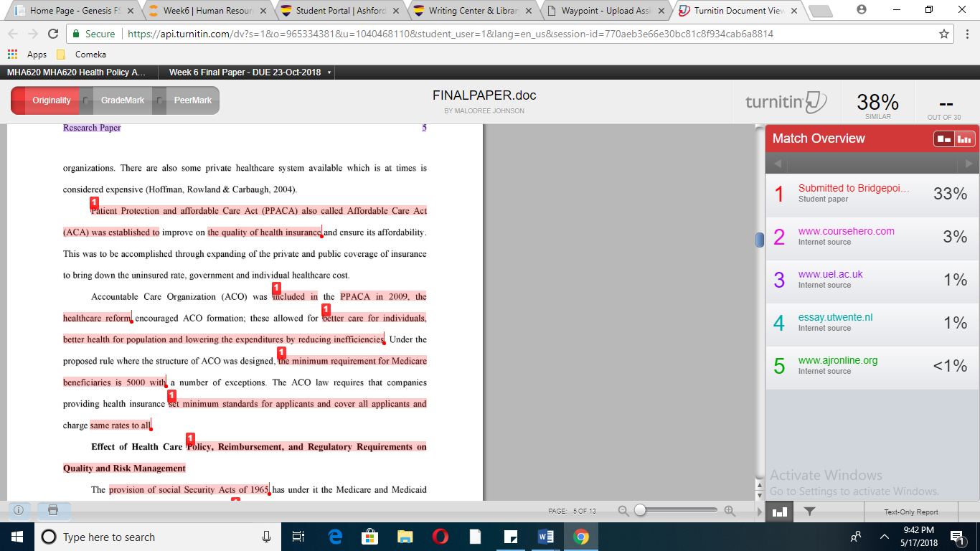
Task: Open Microsoft Edge from taskbar
Action: 335,537
